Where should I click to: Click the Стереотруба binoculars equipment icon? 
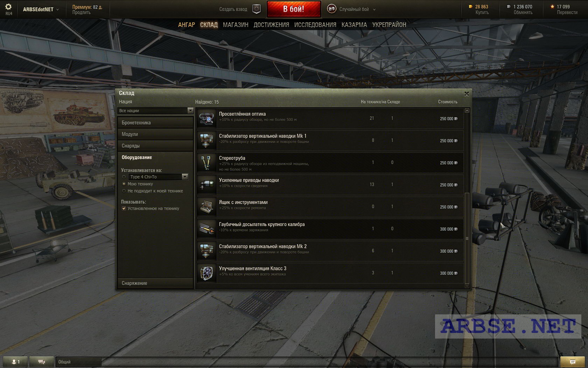tap(206, 163)
